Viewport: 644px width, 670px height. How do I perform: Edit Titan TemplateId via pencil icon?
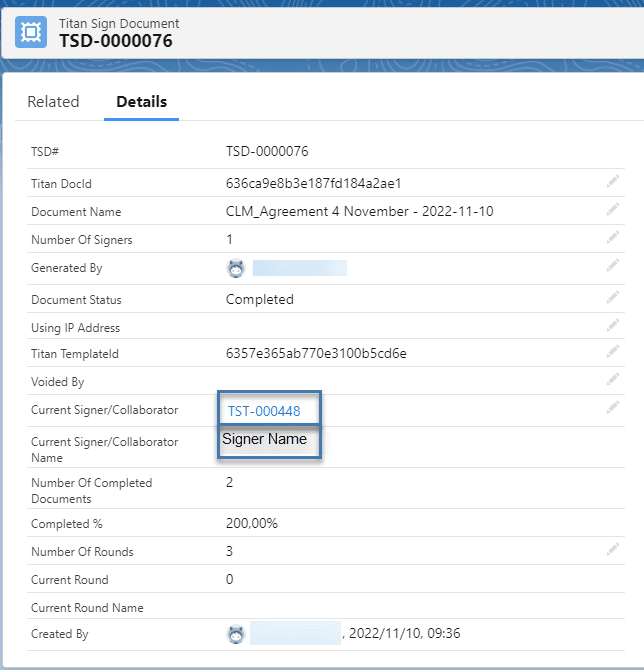(612, 352)
